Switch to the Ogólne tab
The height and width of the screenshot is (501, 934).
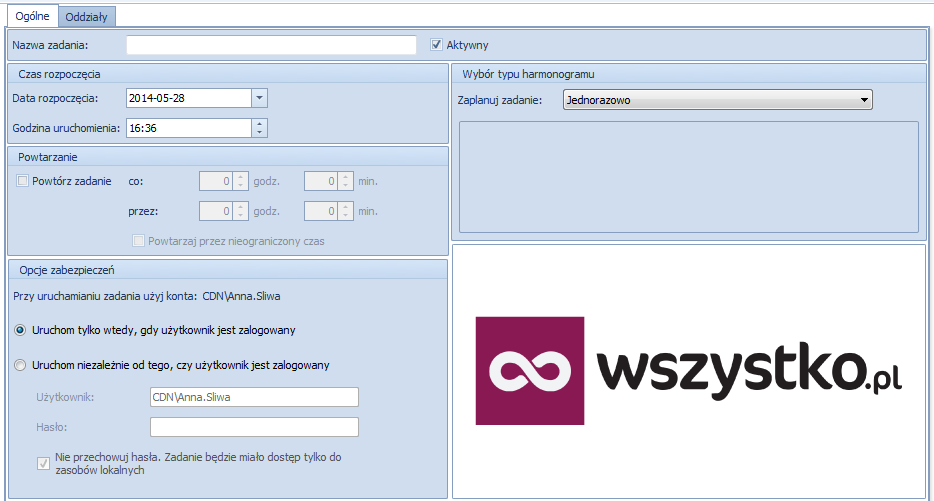(32, 16)
